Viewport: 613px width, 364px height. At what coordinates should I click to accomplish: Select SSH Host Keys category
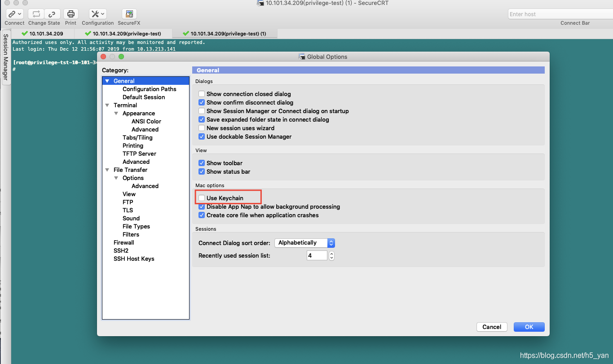[x=134, y=259]
